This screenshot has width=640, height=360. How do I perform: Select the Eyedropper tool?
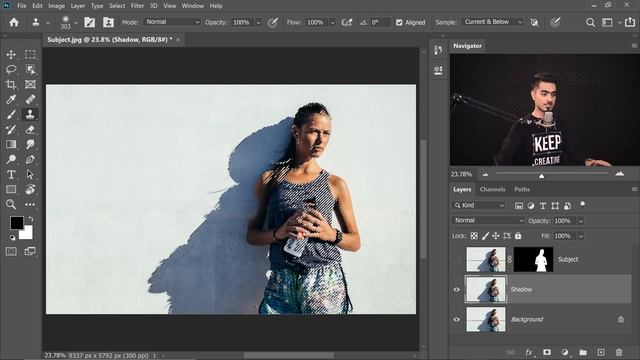pyautogui.click(x=11, y=100)
